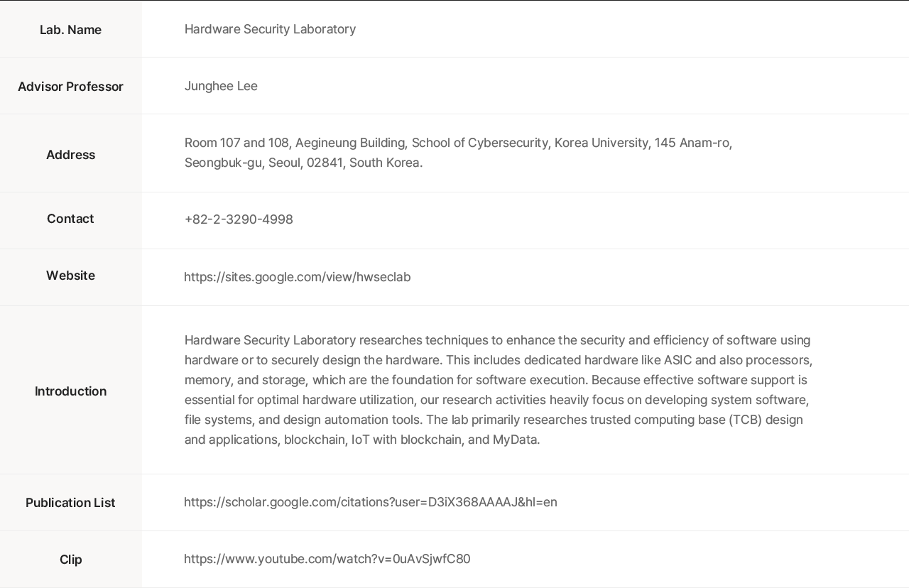Click the "Contact" row label
909x588 pixels.
point(70,219)
